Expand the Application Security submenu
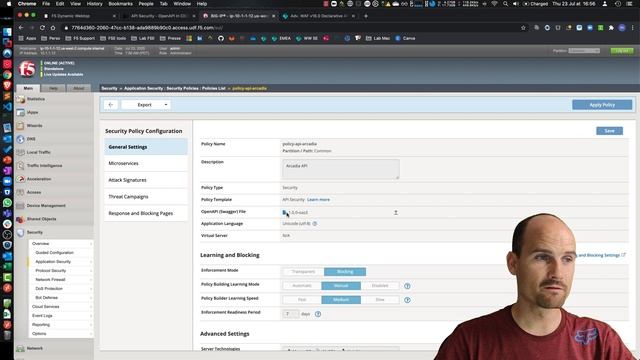Image resolution: width=640 pixels, height=360 pixels. tap(61, 262)
